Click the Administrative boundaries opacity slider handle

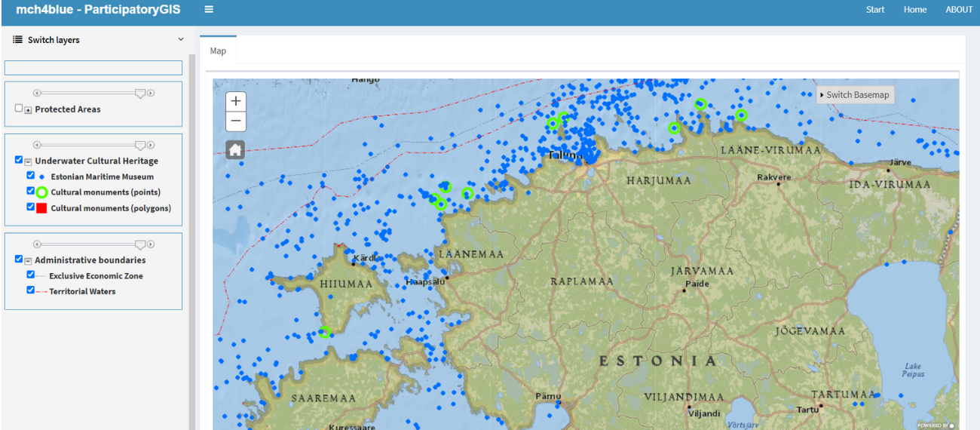[139, 244]
